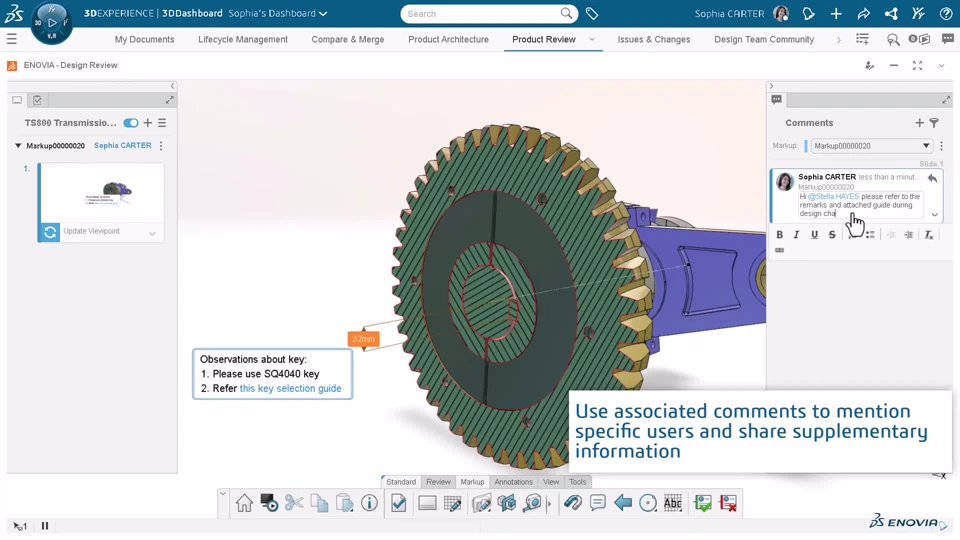The width and height of the screenshot is (960, 540).
Task: Toggle the TS800 Transmission switch
Action: click(130, 123)
